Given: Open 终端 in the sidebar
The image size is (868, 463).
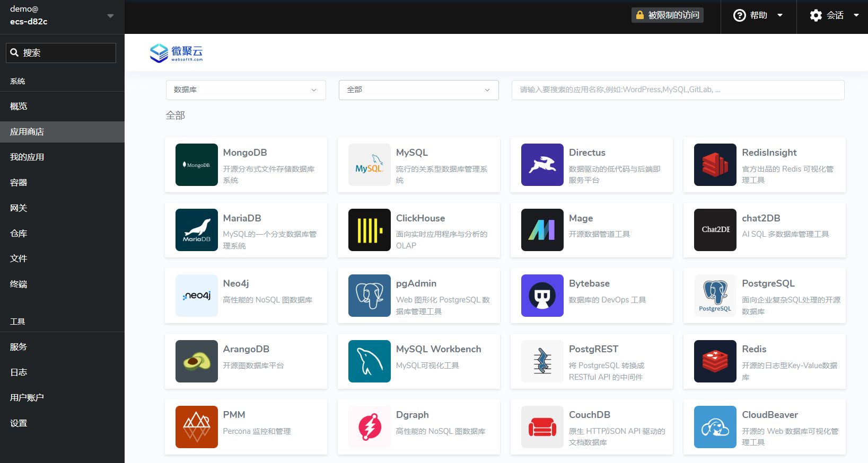Looking at the screenshot, I should pos(62,284).
